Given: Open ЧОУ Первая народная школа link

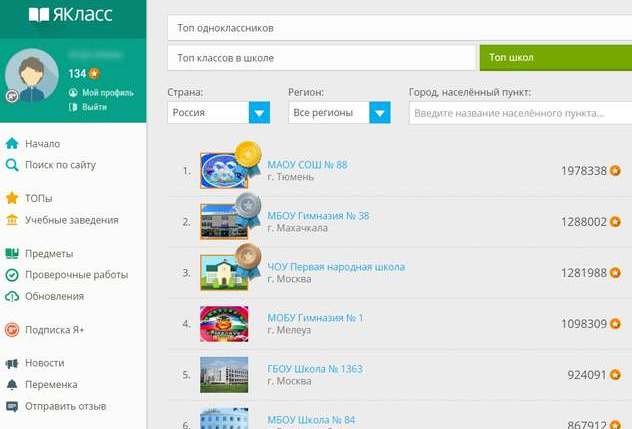Looking at the screenshot, I should click(336, 267).
